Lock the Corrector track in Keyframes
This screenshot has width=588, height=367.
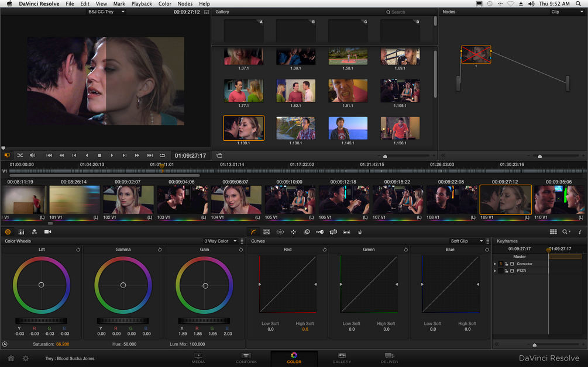click(506, 264)
